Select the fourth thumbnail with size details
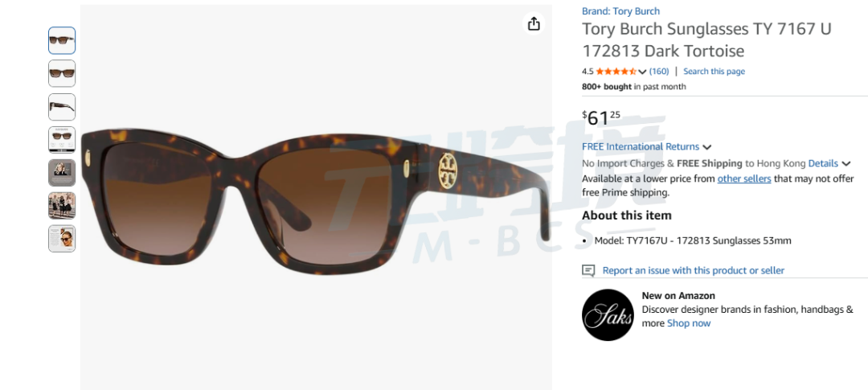868x390 pixels. click(62, 140)
